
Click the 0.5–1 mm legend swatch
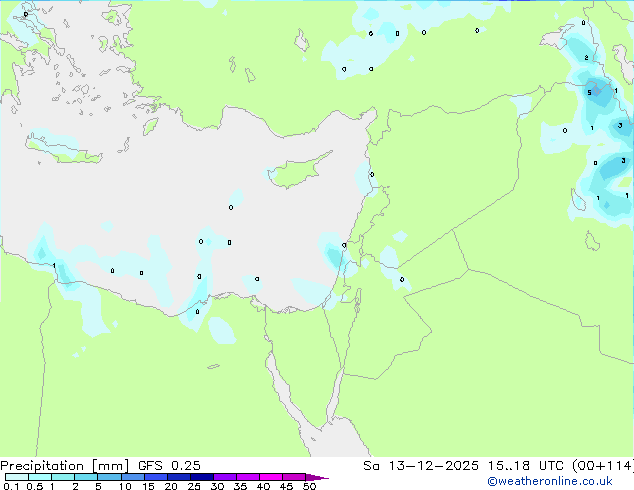pyautogui.click(x=40, y=477)
